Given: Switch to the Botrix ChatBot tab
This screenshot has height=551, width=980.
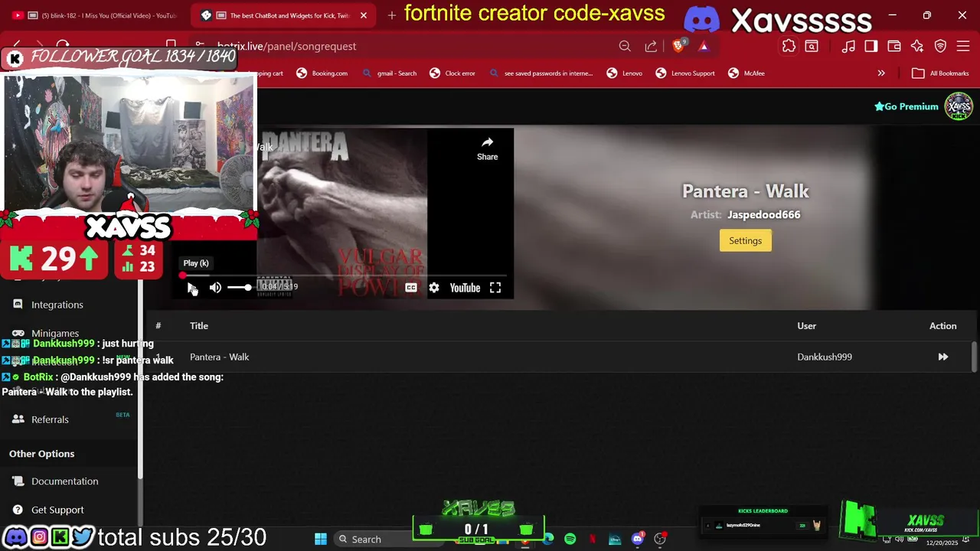Looking at the screenshot, I should click(x=283, y=15).
